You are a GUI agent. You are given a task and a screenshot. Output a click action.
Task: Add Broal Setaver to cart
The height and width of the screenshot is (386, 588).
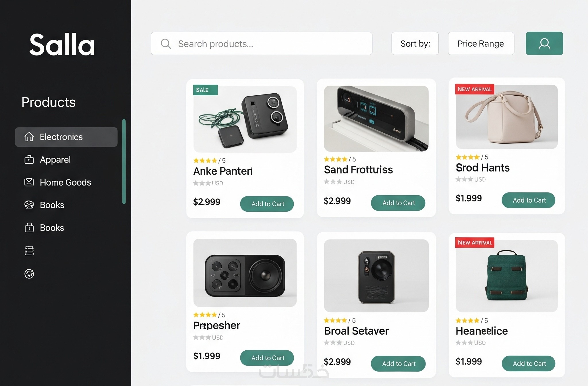398,364
